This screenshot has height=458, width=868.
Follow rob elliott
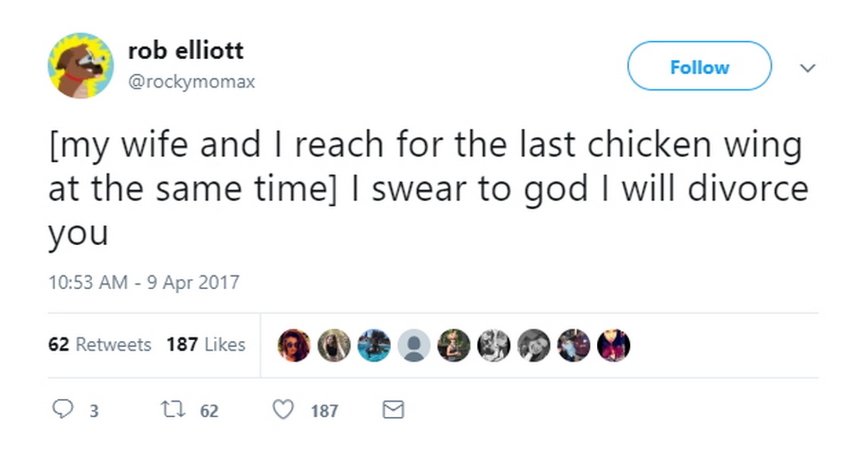[x=699, y=66]
